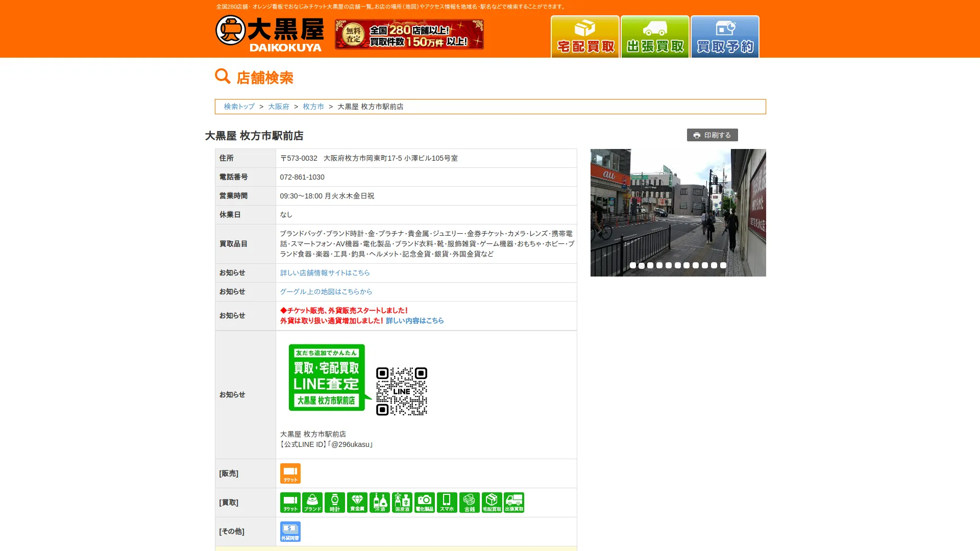Click the 貴金属 diamond icon
Screen dimensions: 980x551
(357, 503)
